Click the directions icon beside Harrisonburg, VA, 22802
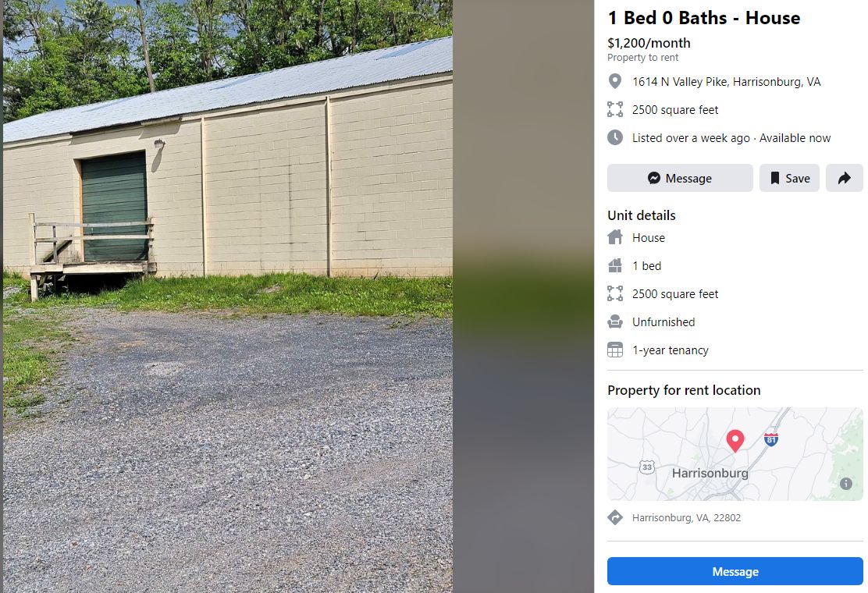The height and width of the screenshot is (593, 868). pyautogui.click(x=614, y=517)
